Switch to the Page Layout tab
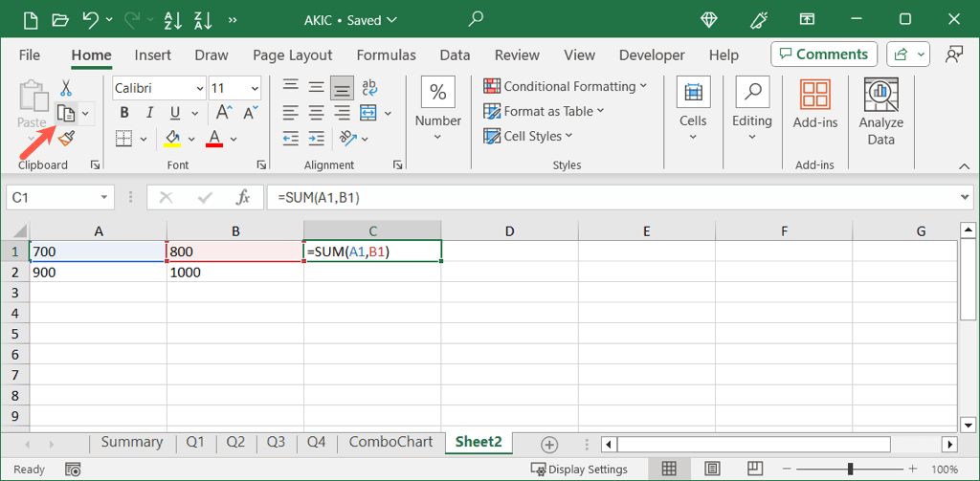The width and height of the screenshot is (980, 481). 293,55
